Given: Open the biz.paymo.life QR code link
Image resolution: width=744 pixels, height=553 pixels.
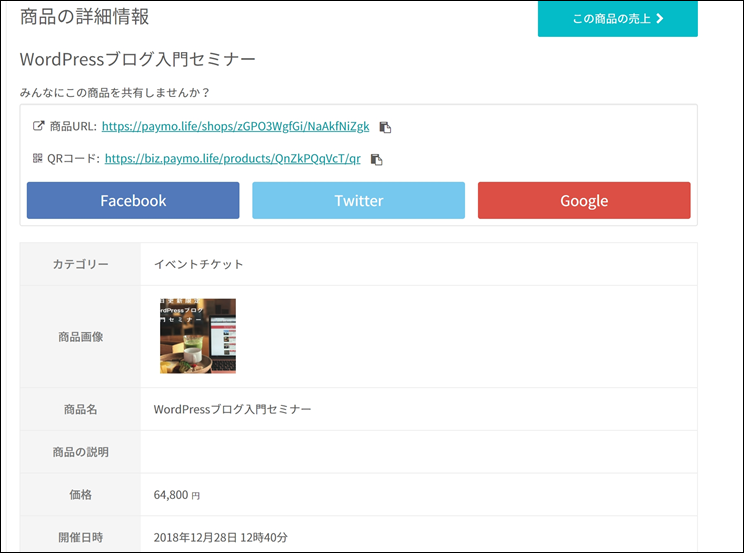Looking at the screenshot, I should tap(232, 159).
